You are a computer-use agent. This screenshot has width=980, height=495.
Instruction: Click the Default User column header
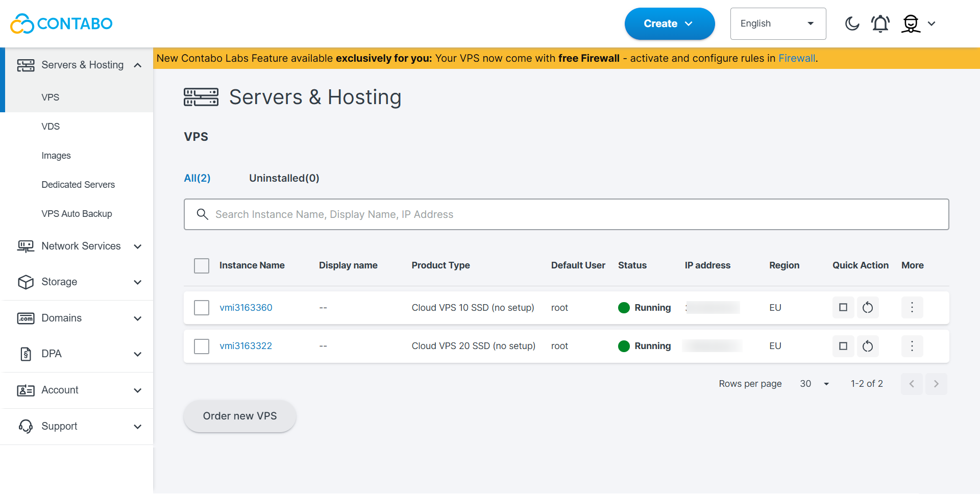[578, 265]
